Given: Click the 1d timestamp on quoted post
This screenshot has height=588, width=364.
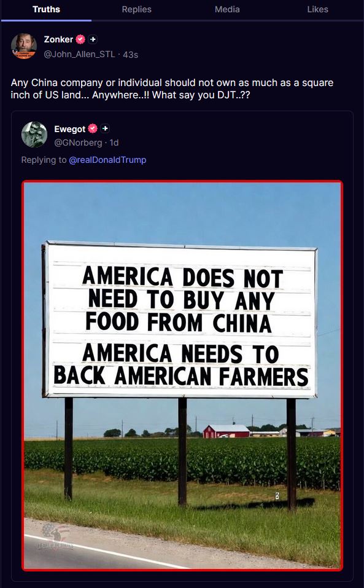Looking at the screenshot, I should pos(114,143).
